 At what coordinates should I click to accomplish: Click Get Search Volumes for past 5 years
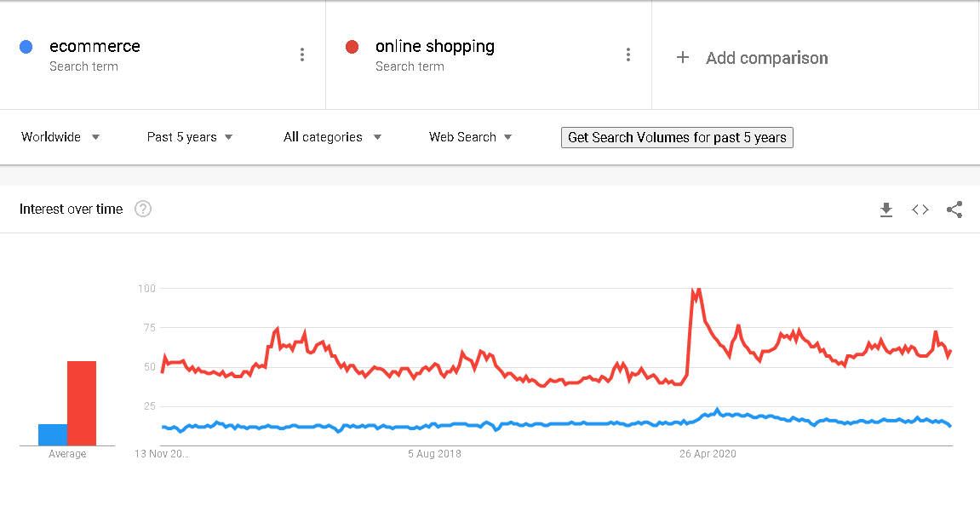click(x=676, y=136)
